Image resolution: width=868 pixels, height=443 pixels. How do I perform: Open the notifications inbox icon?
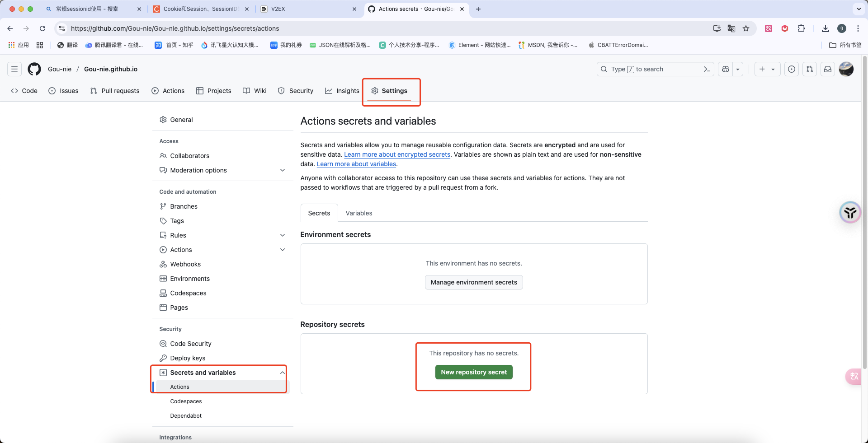point(828,69)
